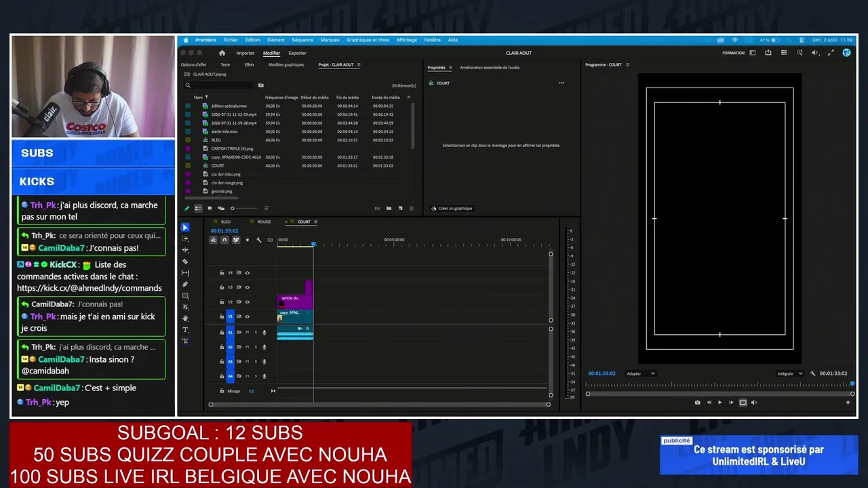Open Program Monitor wrench settings
The image size is (868, 488).
812,373
